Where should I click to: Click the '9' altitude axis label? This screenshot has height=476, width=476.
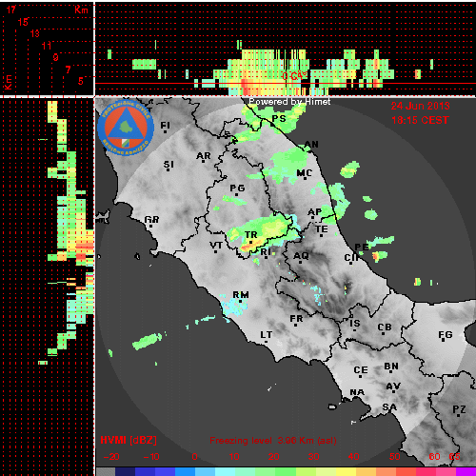55,57
